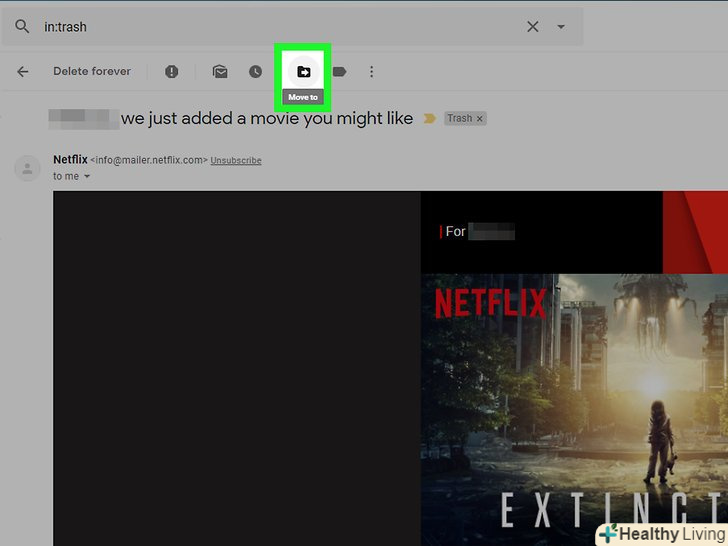728x546 pixels.
Task: Open the search options dropdown arrow
Action: (561, 27)
